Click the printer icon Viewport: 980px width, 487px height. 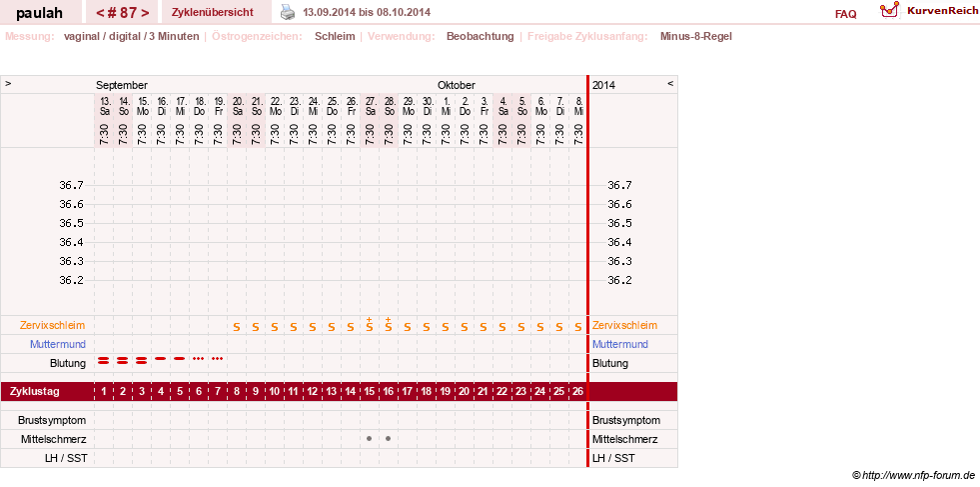tap(287, 12)
